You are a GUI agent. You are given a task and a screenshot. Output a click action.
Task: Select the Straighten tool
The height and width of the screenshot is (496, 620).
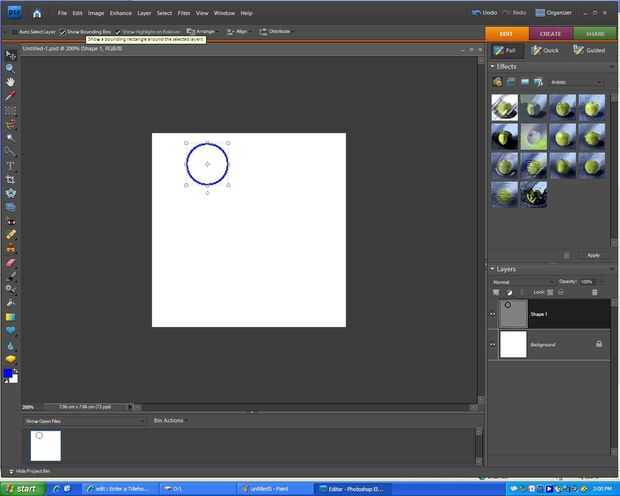11,207
